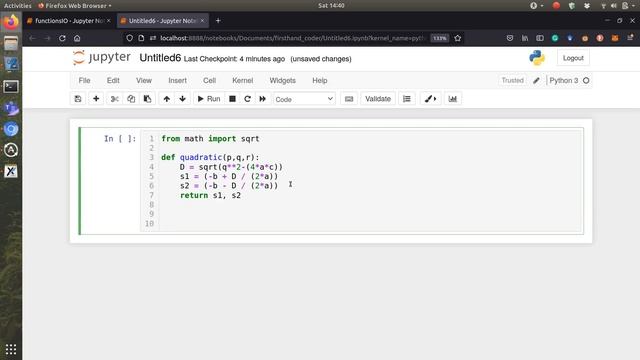Paste cells below icon

[x=147, y=99]
